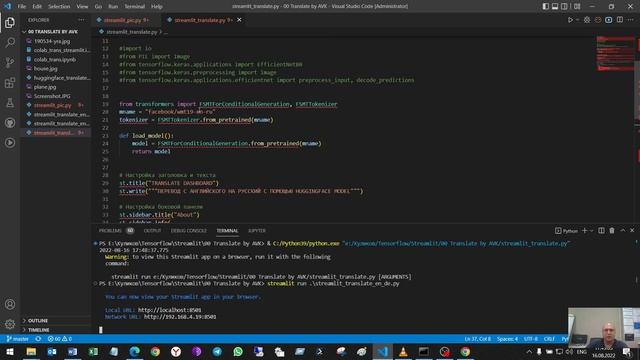Toggle the bottom panel layout button
This screenshot has width=640, height=360.
click(x=555, y=6)
